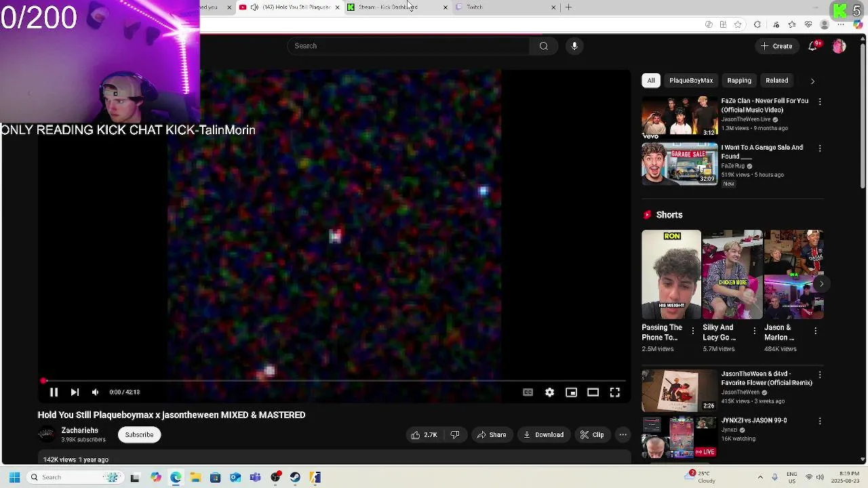
Task: Like the video with 2.7K likes
Action: (424, 434)
